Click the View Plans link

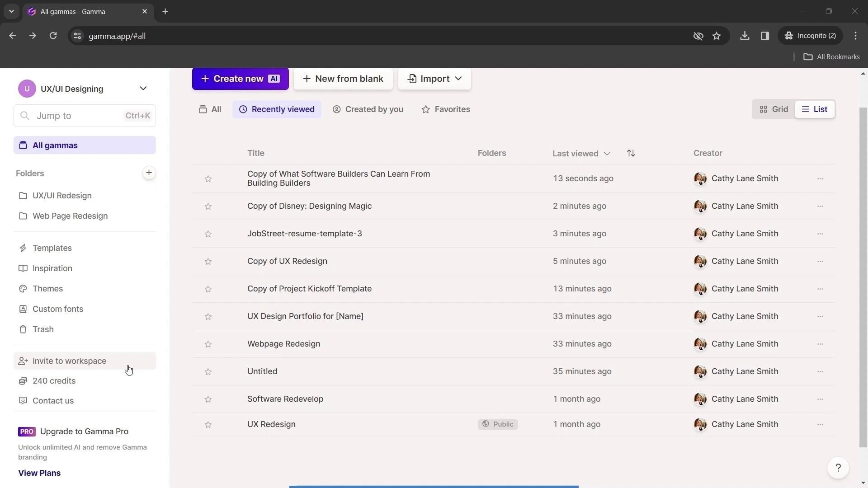click(x=39, y=473)
